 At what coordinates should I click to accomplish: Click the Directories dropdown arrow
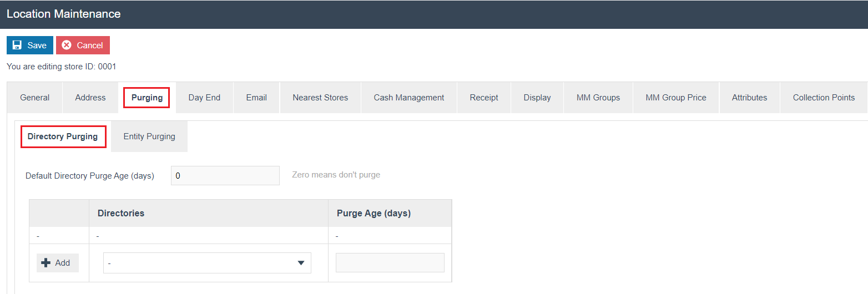pos(301,263)
